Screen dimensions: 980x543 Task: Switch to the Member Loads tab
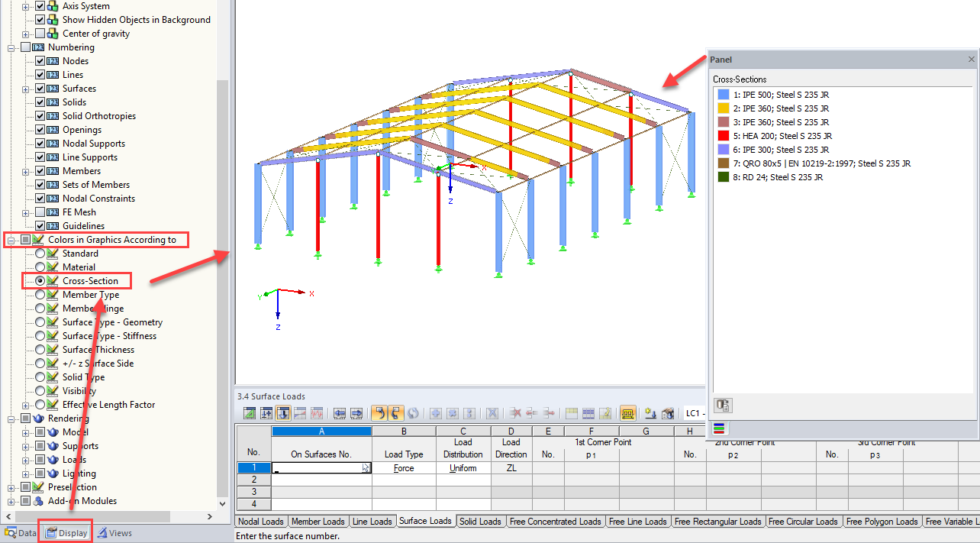[318, 522]
